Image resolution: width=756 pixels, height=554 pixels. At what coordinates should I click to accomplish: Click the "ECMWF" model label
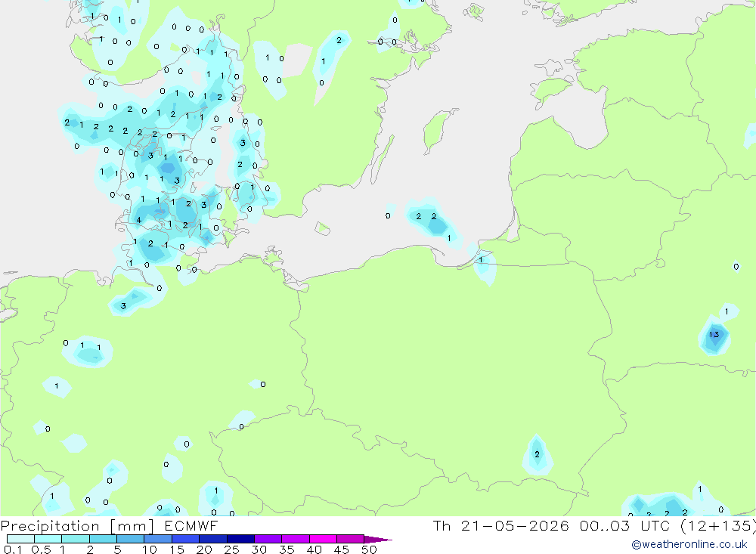point(191,526)
